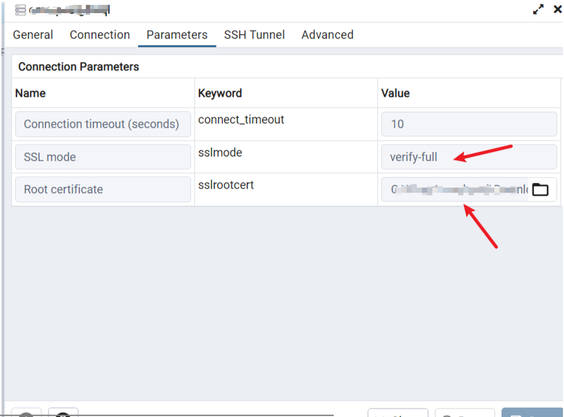Click the server icon in the dialog title
This screenshot has height=417, width=564.
(21, 10)
